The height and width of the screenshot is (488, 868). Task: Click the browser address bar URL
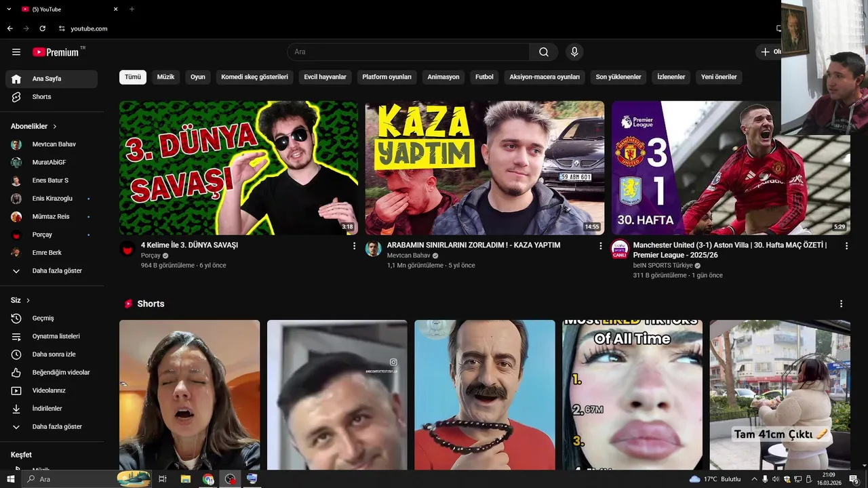tap(89, 28)
